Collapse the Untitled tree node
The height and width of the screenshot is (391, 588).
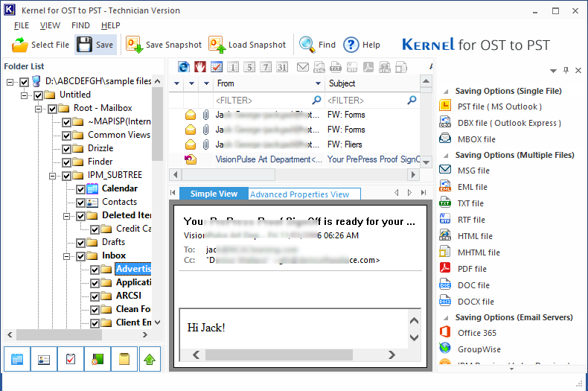point(25,95)
